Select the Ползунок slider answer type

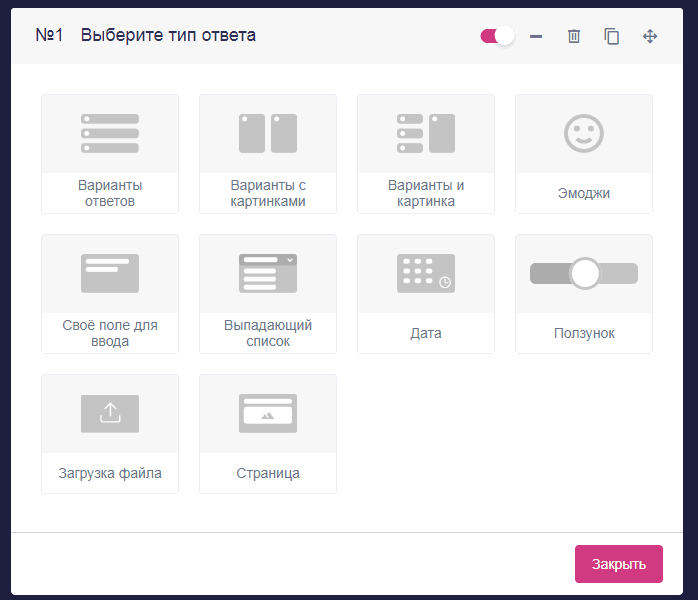(584, 294)
